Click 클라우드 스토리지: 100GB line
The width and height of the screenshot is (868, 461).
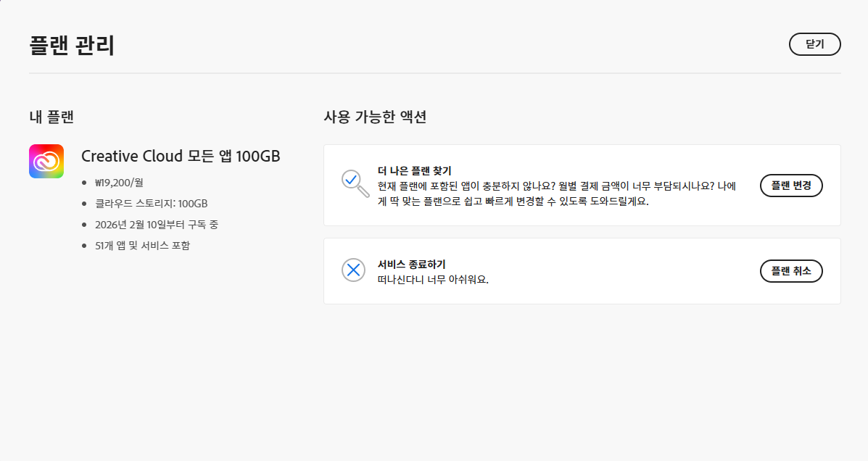click(151, 204)
